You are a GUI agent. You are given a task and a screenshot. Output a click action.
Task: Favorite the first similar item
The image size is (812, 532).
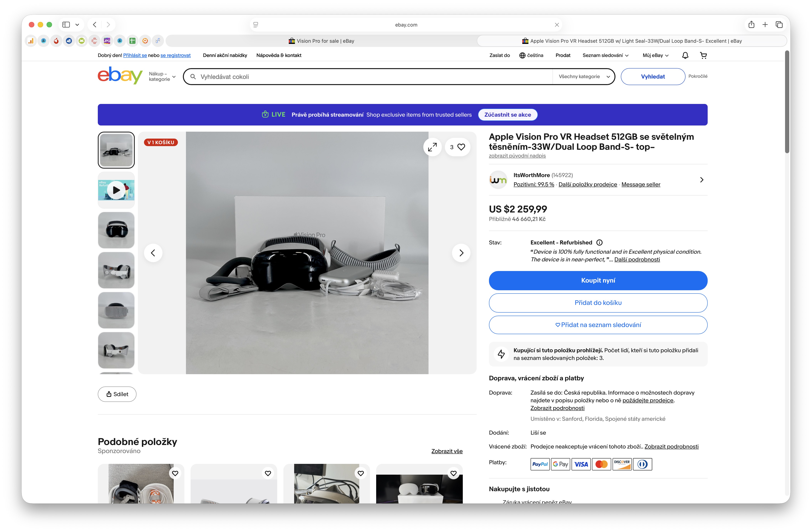pyautogui.click(x=175, y=473)
